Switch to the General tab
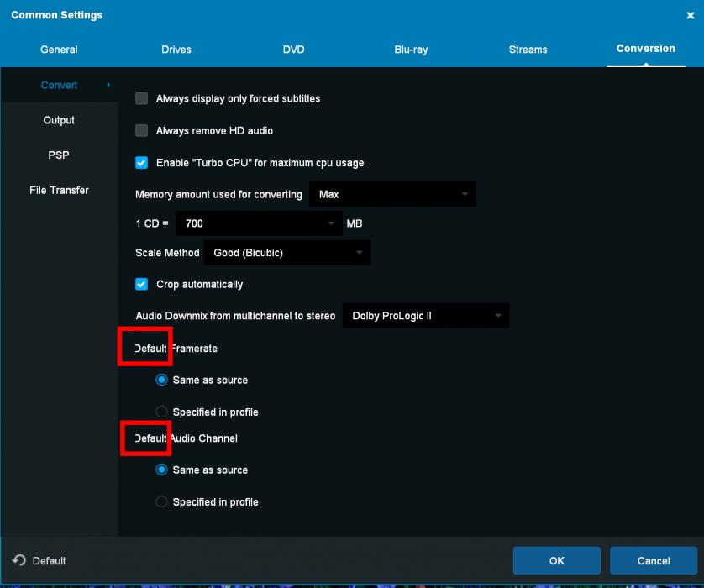This screenshot has height=588, width=704. point(59,50)
